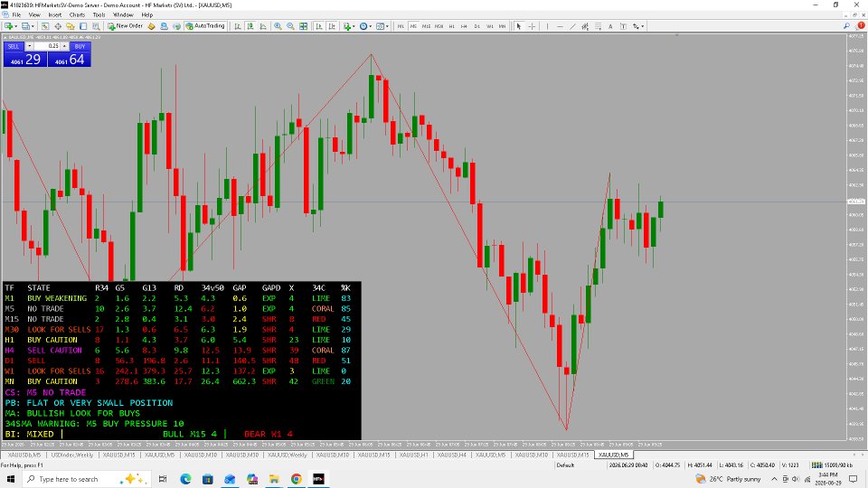Click BUY at 4061.64

pos(70,60)
